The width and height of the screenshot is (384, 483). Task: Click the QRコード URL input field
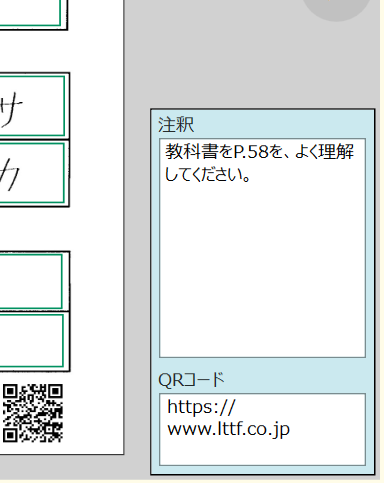point(262,429)
